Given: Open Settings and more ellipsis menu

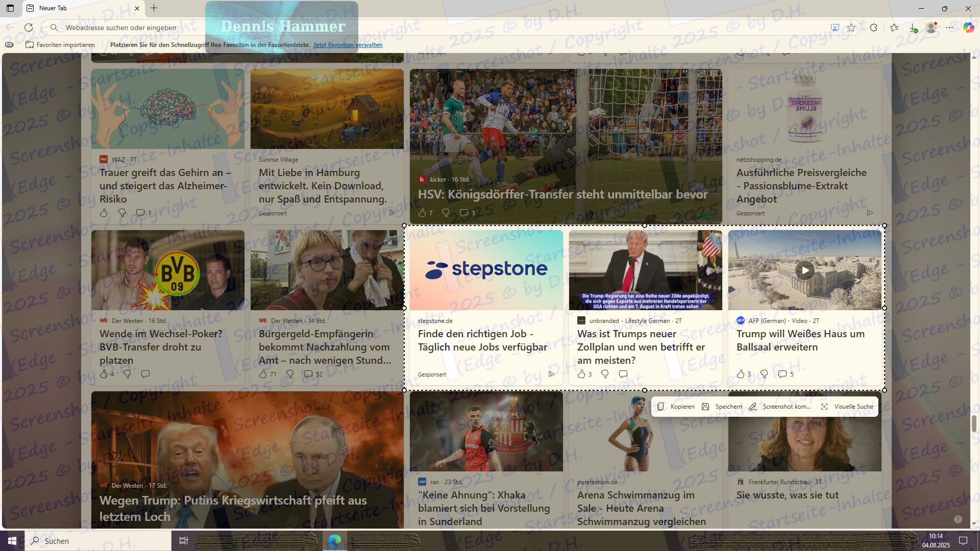Looking at the screenshot, I should 949,28.
